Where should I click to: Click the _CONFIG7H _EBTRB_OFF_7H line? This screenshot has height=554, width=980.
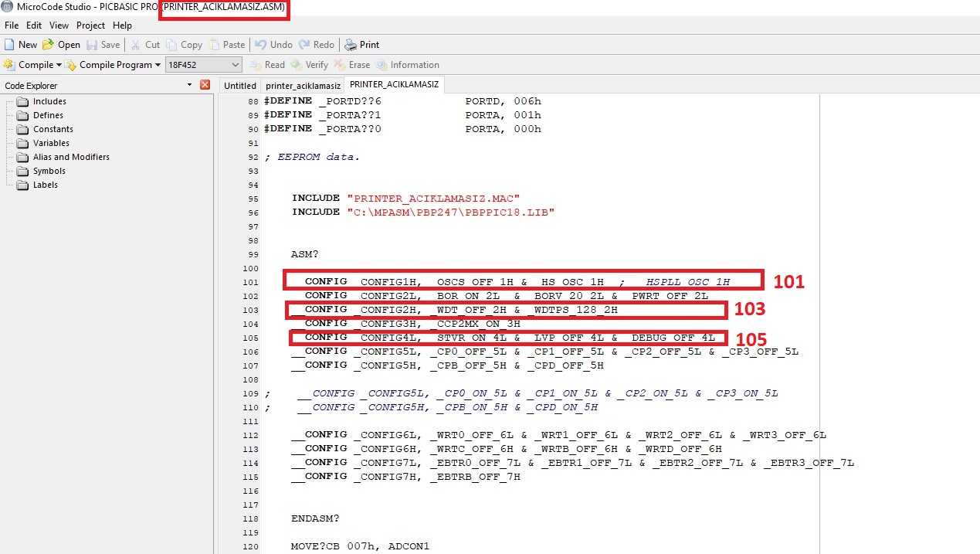405,477
